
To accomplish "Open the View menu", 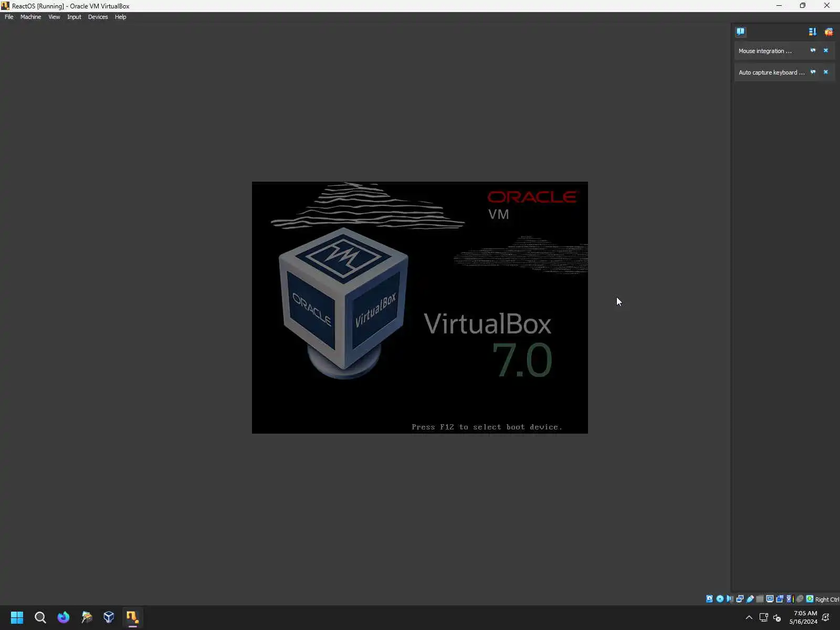I will point(54,17).
